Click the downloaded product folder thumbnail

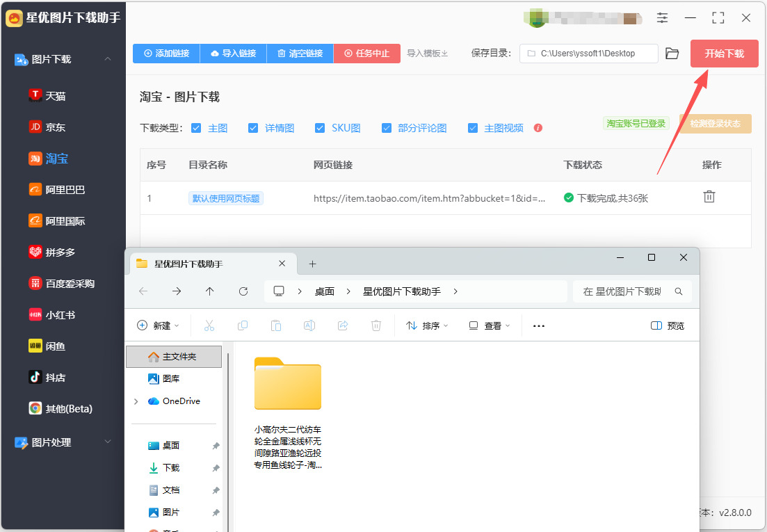point(288,383)
